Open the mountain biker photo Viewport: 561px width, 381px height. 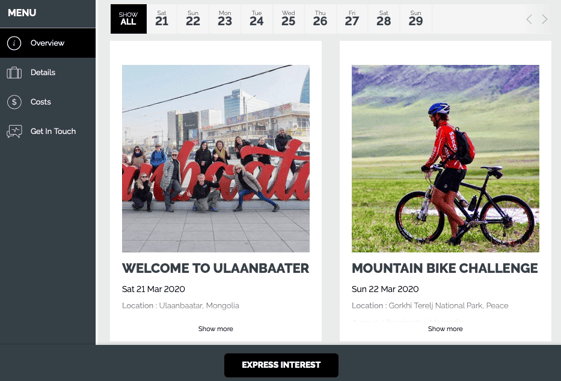[x=445, y=158]
